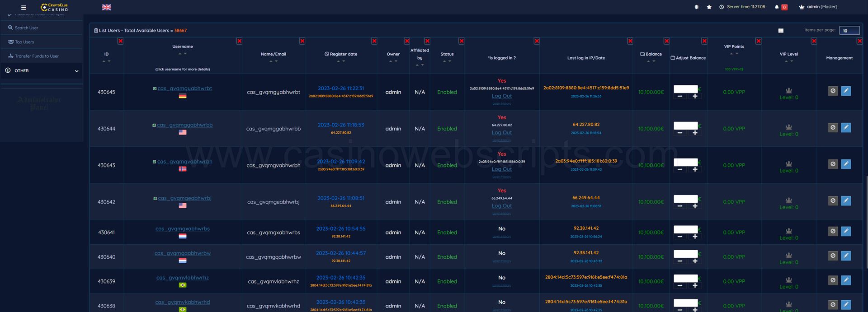Hide the Balance column with its red X

click(666, 41)
